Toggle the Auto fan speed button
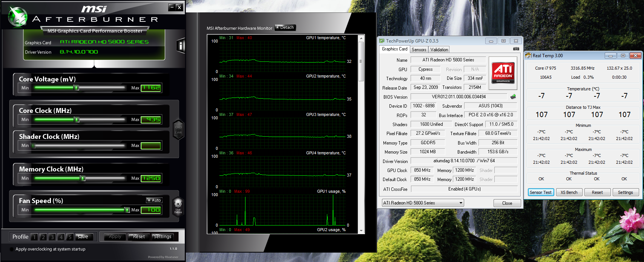The image size is (644, 262). [x=154, y=200]
